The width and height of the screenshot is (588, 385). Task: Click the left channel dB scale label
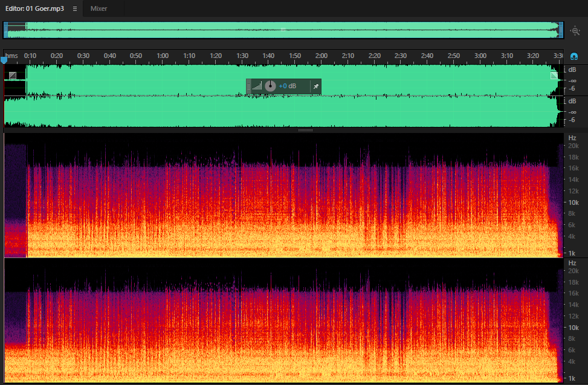(572, 70)
